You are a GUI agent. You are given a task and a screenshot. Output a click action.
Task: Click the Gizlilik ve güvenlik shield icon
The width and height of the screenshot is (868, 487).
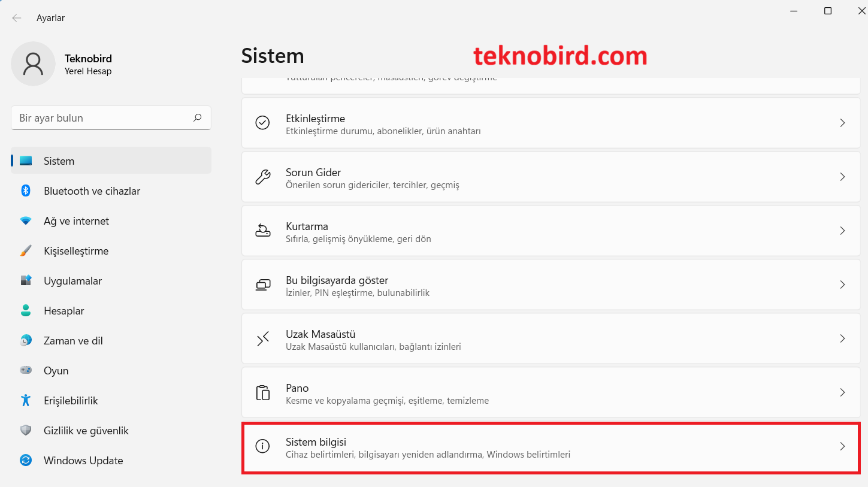point(26,431)
